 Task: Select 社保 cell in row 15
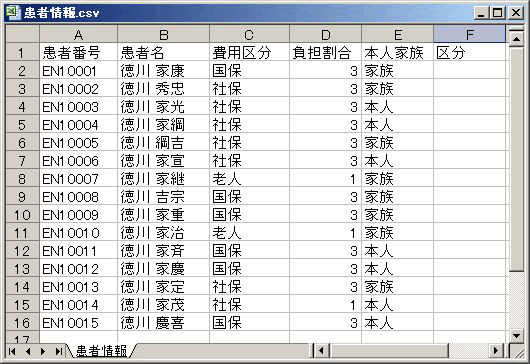tap(249, 305)
